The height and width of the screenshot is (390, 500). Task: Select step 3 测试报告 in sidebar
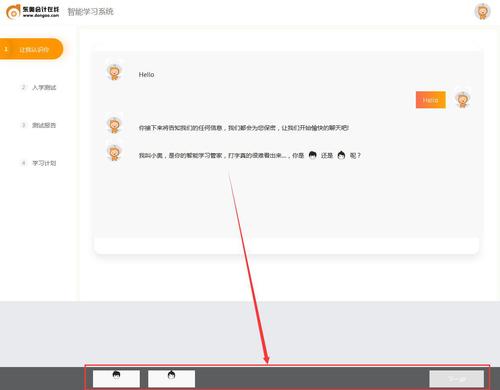click(x=39, y=125)
